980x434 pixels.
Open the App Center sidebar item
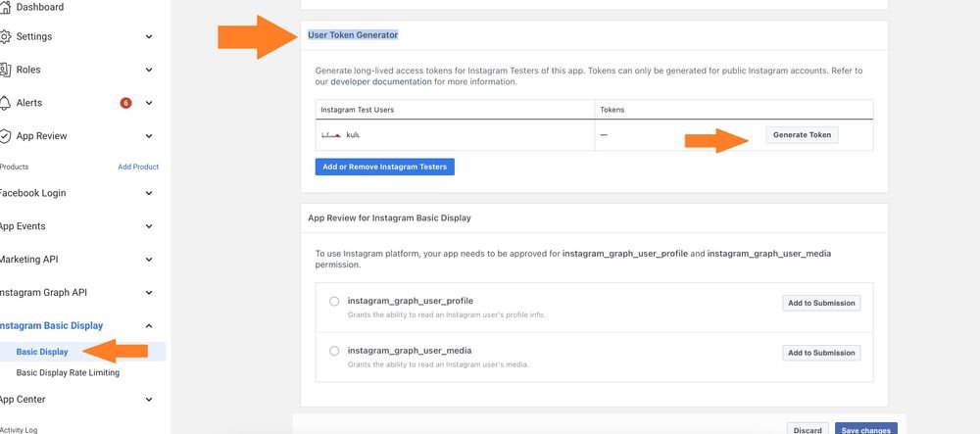point(23,400)
